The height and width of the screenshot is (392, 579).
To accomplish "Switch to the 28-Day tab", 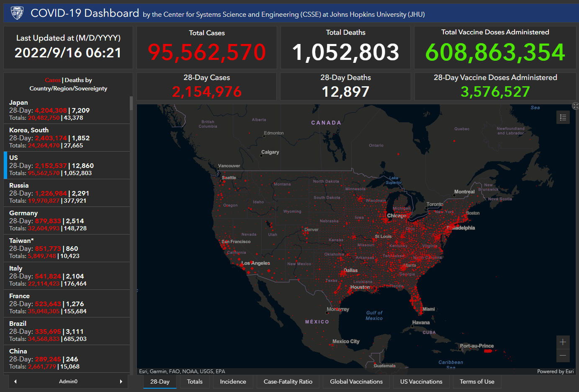I will click(x=160, y=382).
